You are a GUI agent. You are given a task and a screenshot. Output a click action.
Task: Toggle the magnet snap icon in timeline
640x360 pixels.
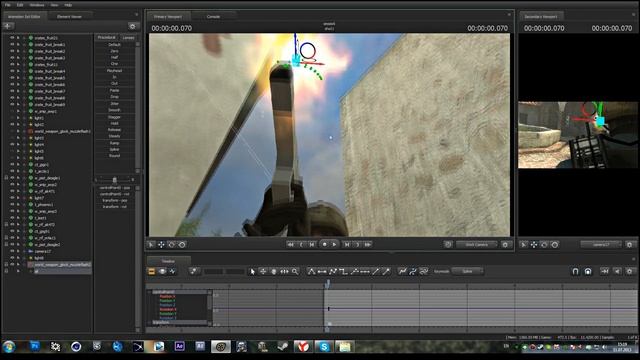pyautogui.click(x=576, y=271)
